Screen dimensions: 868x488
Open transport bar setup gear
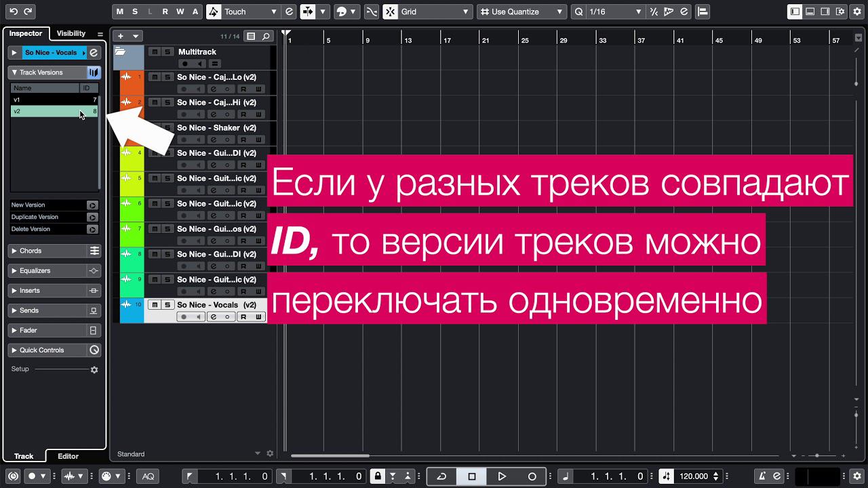pos(857,476)
